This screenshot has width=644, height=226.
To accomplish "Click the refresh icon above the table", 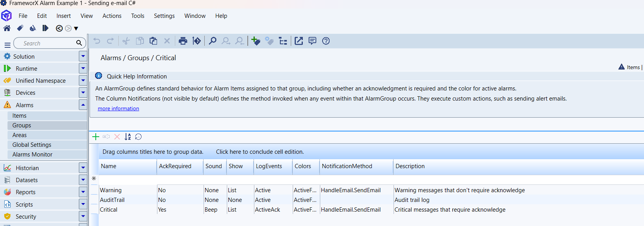I will pyautogui.click(x=138, y=137).
